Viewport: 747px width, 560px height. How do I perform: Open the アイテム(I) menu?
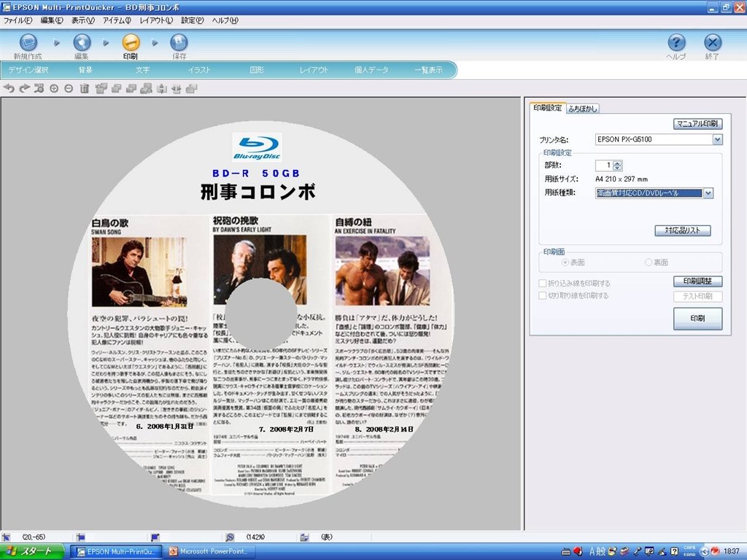(117, 20)
